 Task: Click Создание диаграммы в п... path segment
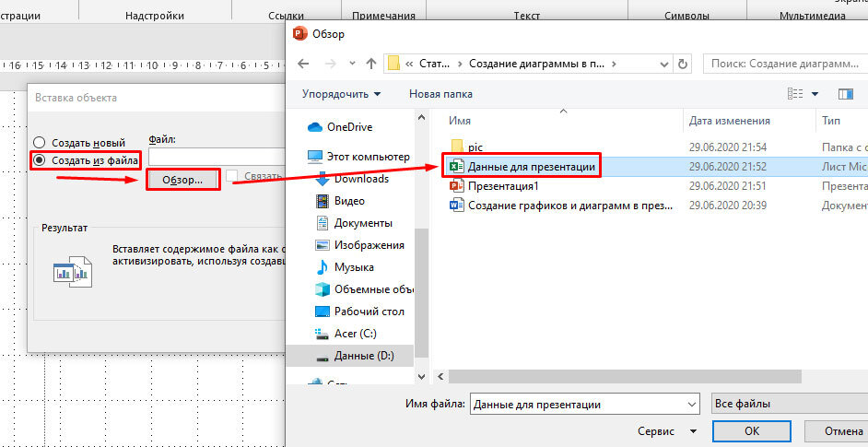[x=537, y=64]
